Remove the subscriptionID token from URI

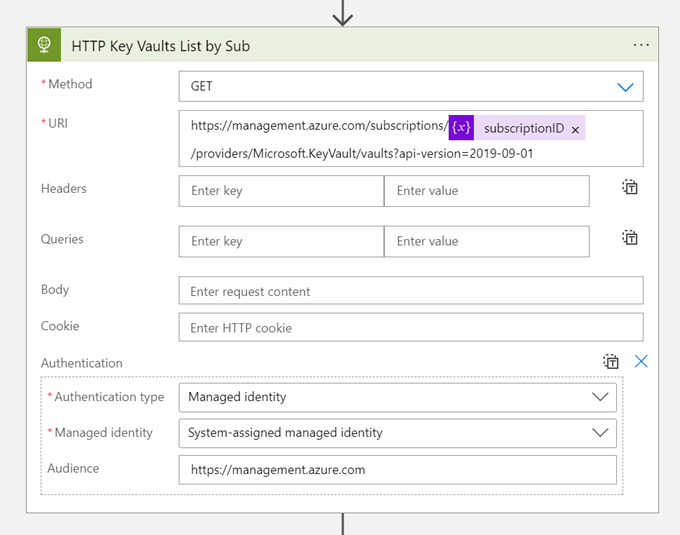(575, 130)
